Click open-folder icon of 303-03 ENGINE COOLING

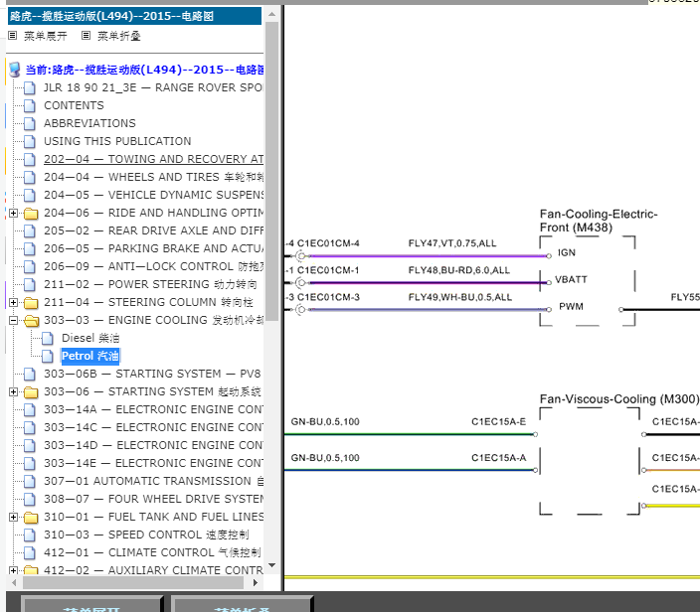click(x=31, y=320)
